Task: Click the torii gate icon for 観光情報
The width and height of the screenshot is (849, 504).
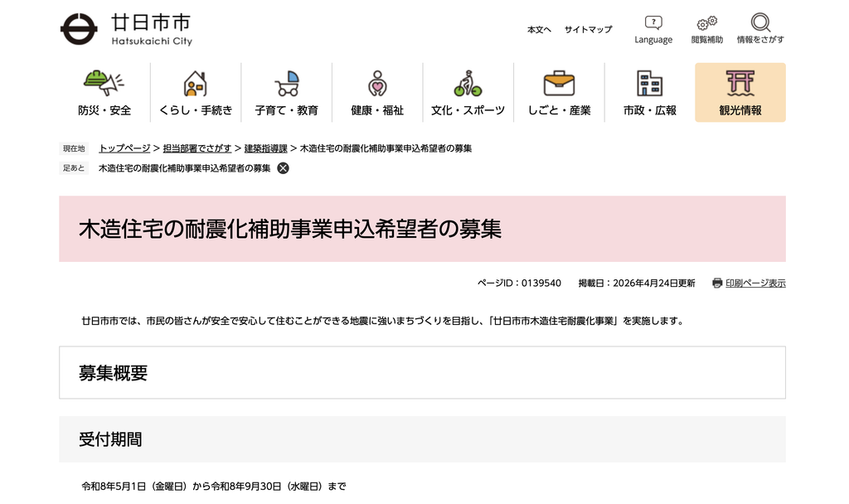Action: click(740, 84)
